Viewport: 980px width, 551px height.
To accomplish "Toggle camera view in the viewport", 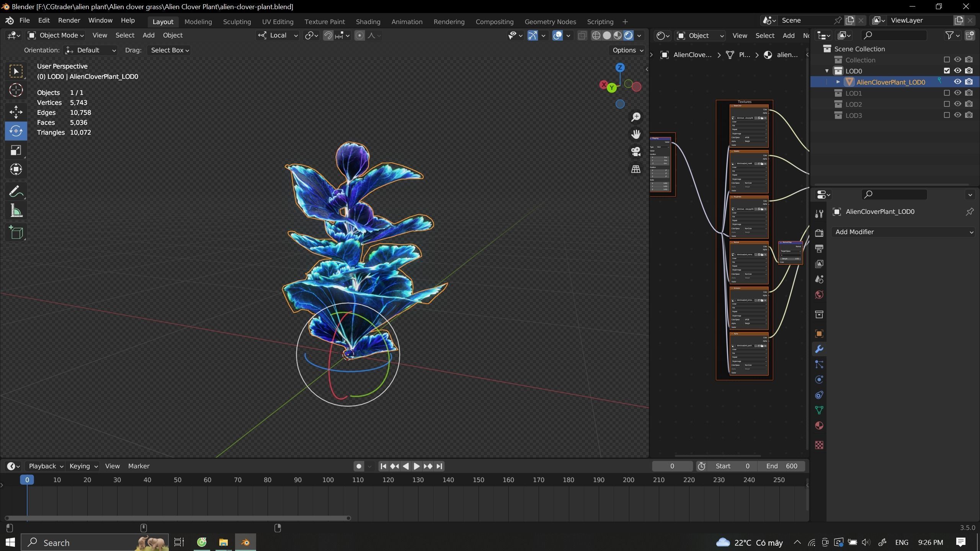I will pyautogui.click(x=635, y=152).
